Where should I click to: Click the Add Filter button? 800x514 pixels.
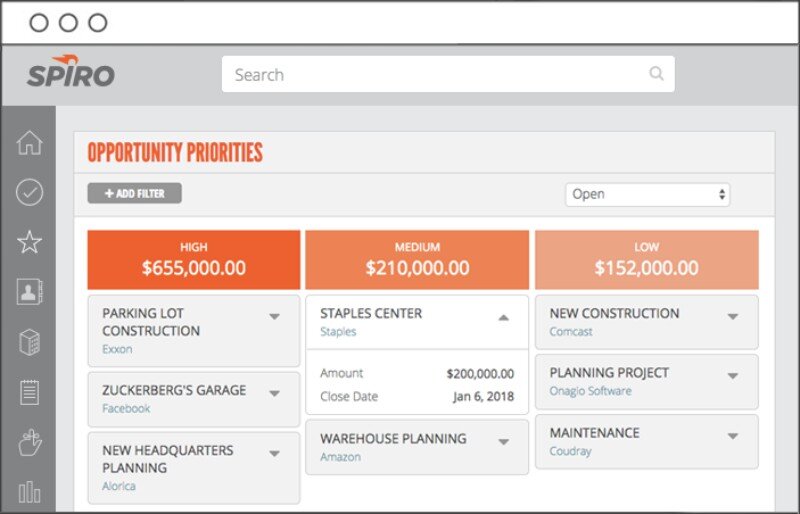134,194
